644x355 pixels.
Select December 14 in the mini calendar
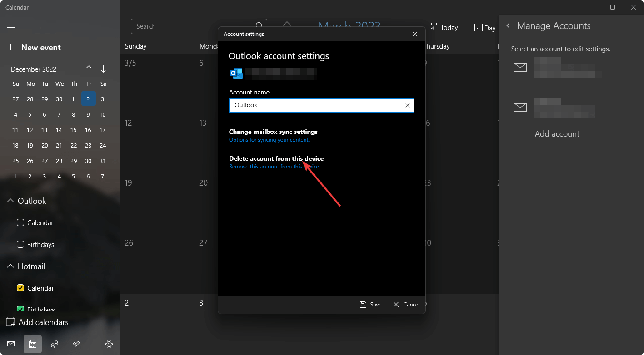pyautogui.click(x=59, y=130)
